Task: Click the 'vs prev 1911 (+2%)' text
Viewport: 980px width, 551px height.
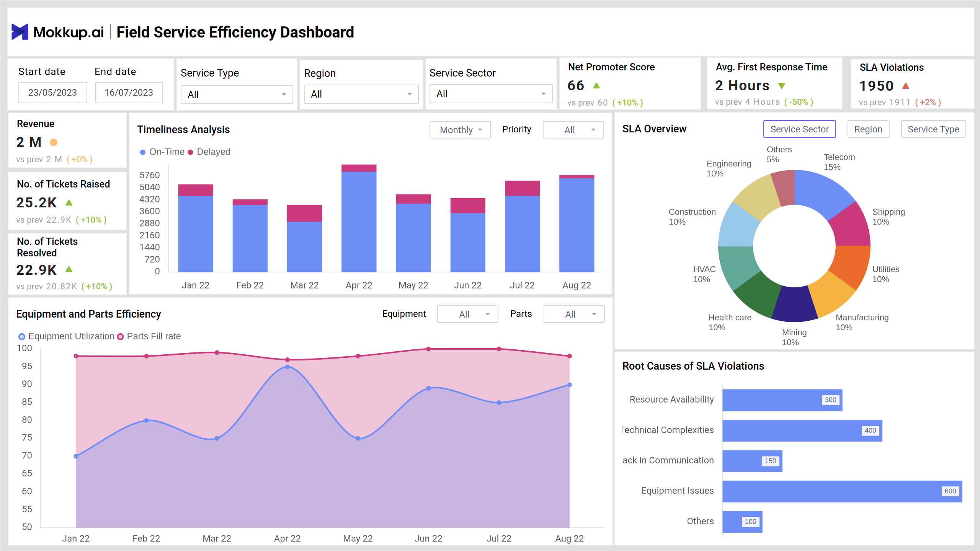Action: (900, 103)
